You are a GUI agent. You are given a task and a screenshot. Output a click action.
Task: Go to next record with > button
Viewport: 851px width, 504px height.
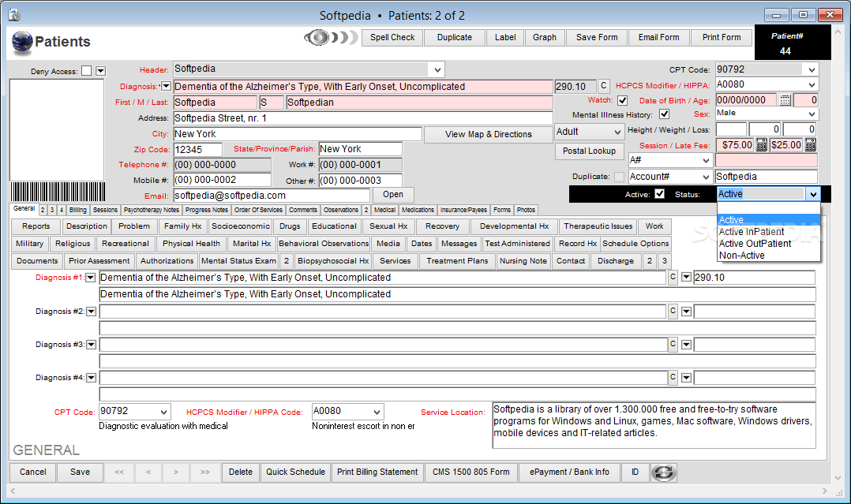point(176,472)
